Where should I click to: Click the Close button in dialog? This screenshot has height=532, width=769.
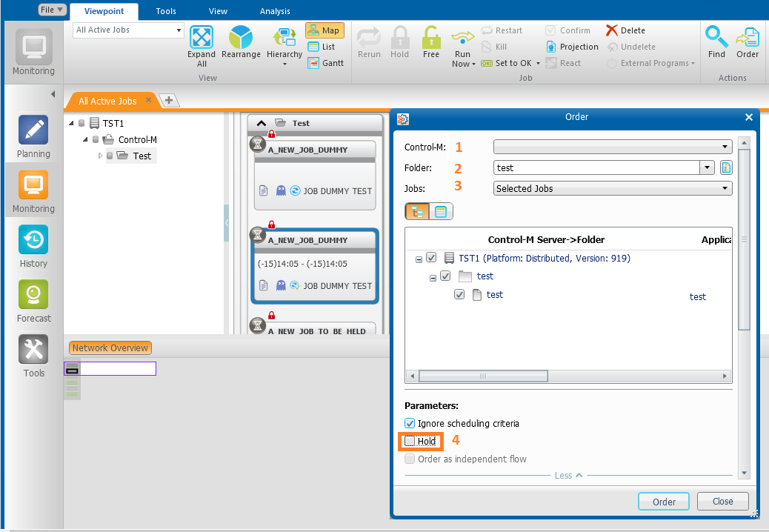click(722, 502)
